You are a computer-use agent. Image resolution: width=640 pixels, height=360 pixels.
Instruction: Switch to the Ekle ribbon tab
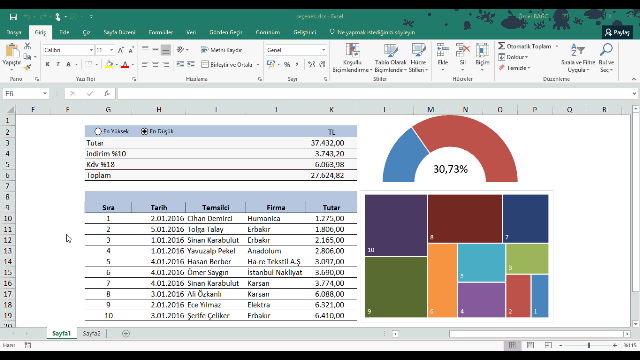(64, 32)
